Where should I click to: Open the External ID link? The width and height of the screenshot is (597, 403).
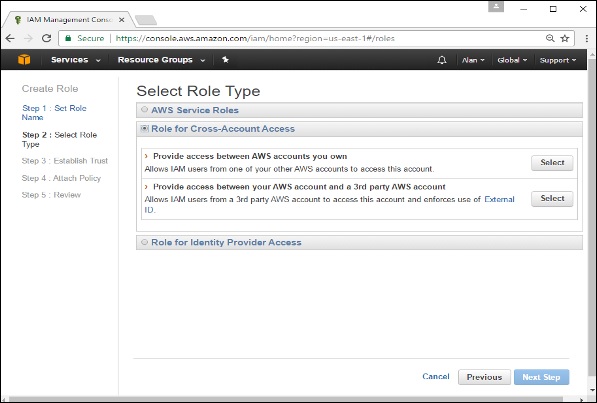pos(329,204)
